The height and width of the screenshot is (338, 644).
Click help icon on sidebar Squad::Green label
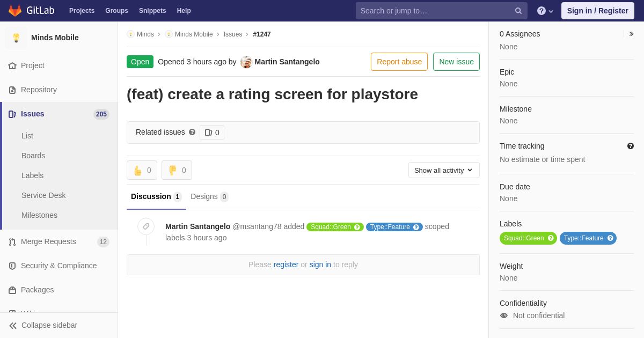pos(551,238)
